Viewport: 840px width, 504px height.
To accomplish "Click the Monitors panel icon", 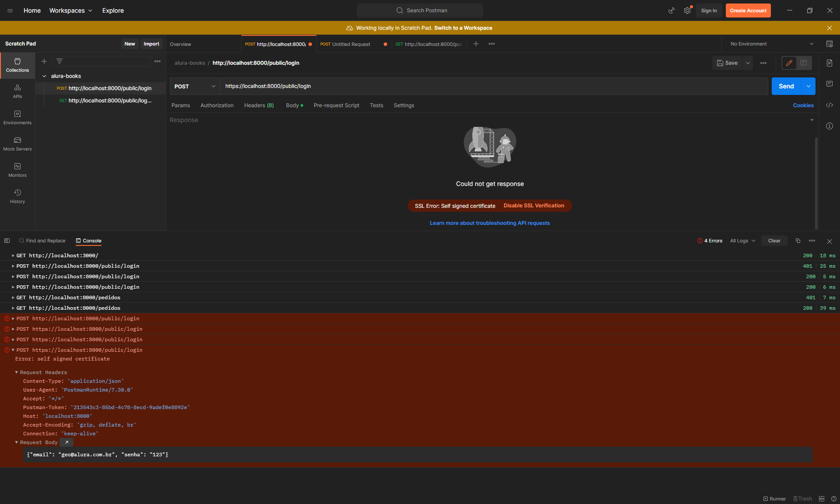I will tap(17, 166).
